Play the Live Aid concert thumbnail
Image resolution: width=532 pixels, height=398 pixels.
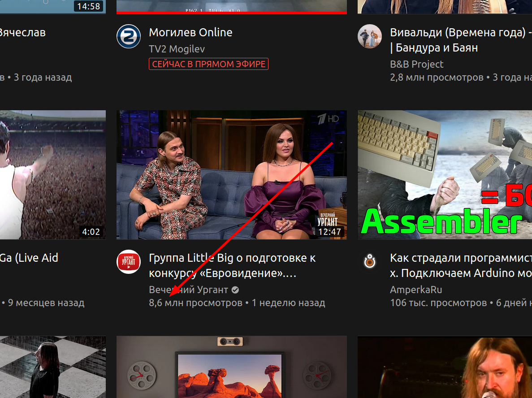click(x=53, y=175)
